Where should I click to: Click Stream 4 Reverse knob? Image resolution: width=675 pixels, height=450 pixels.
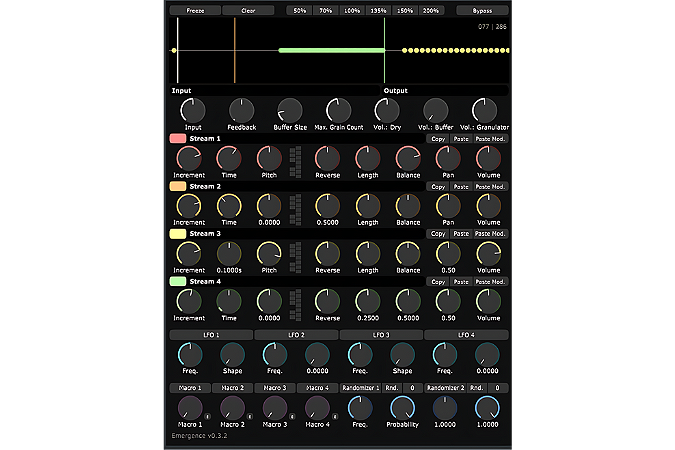pos(328,301)
